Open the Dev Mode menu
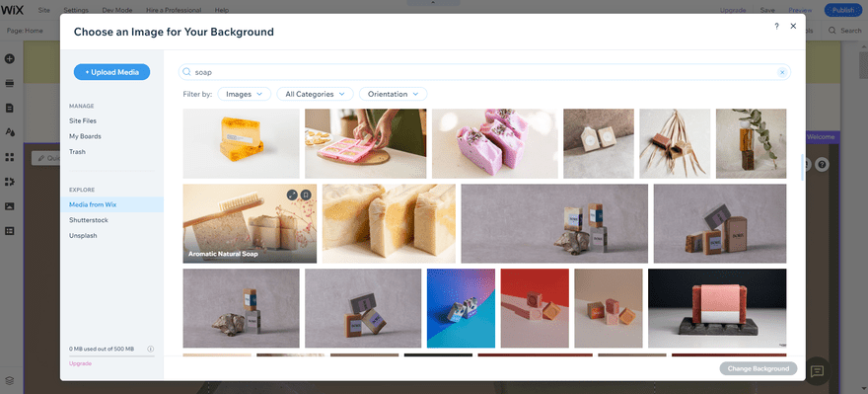 [x=116, y=10]
